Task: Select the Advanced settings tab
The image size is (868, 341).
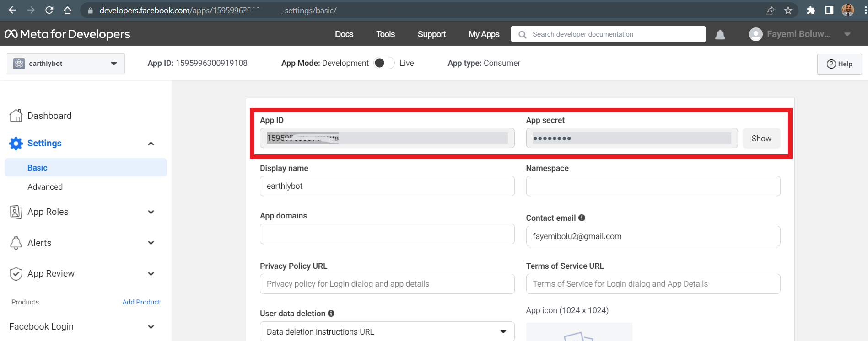Action: pos(45,187)
